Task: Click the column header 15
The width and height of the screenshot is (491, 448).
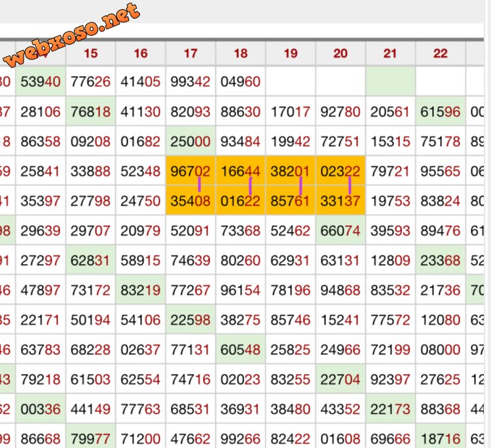Action: 90,53
